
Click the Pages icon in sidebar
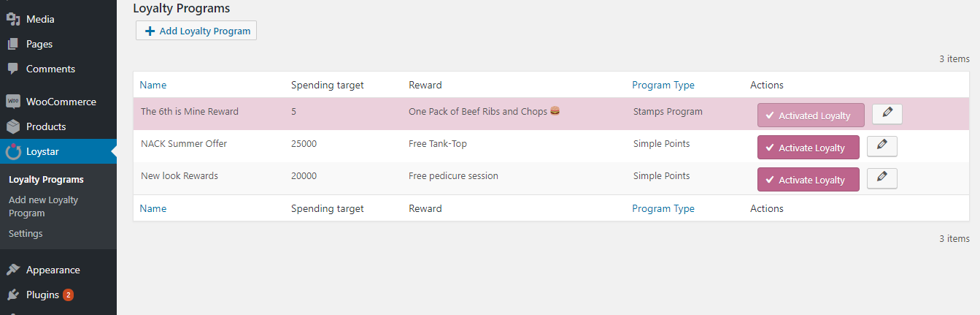pyautogui.click(x=12, y=44)
